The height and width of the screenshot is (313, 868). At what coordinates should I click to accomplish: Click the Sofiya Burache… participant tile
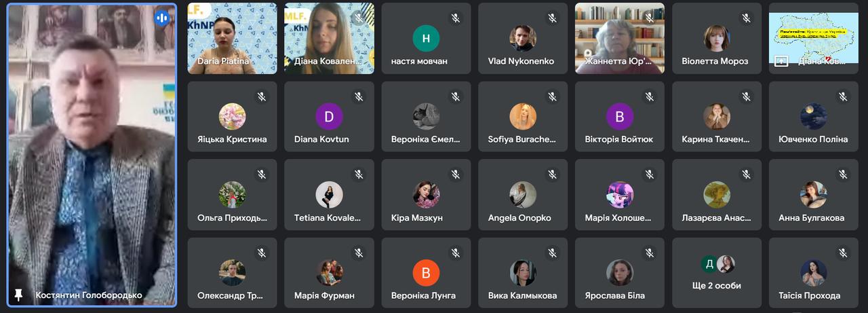523,117
